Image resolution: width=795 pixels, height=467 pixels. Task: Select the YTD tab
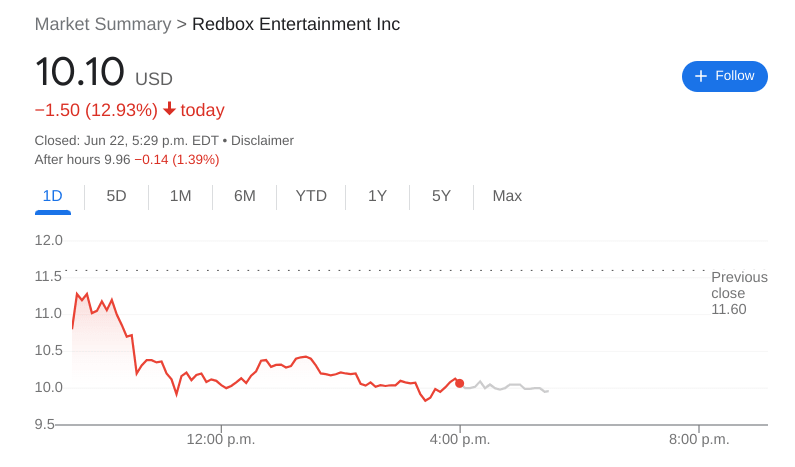(x=311, y=196)
